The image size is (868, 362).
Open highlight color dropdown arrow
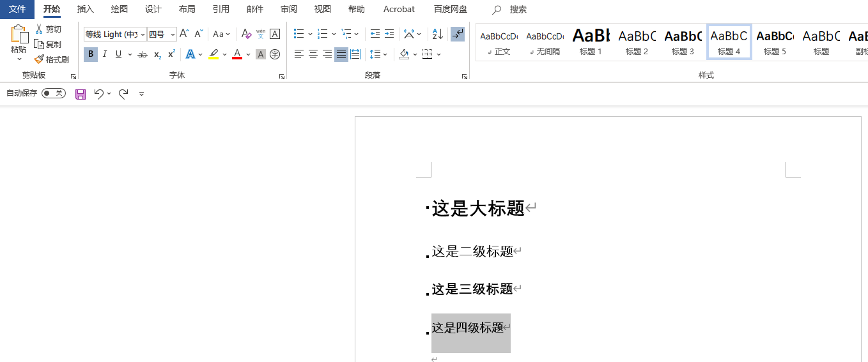225,54
